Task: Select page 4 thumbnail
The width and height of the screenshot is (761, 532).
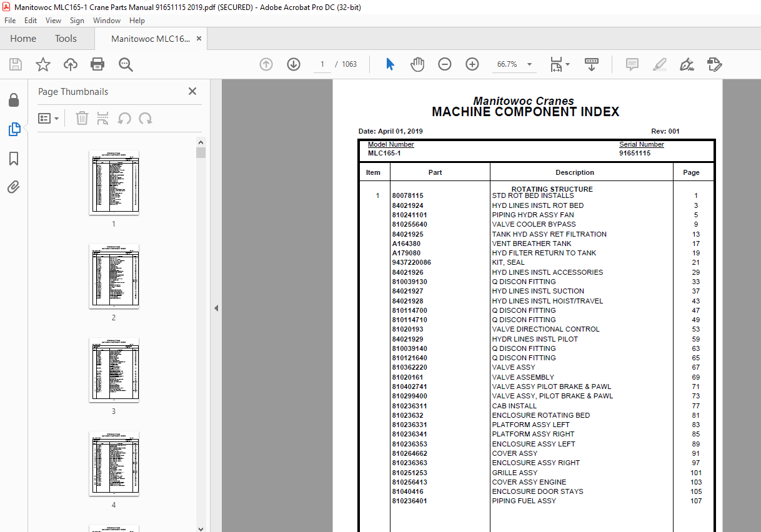Action: coord(114,463)
